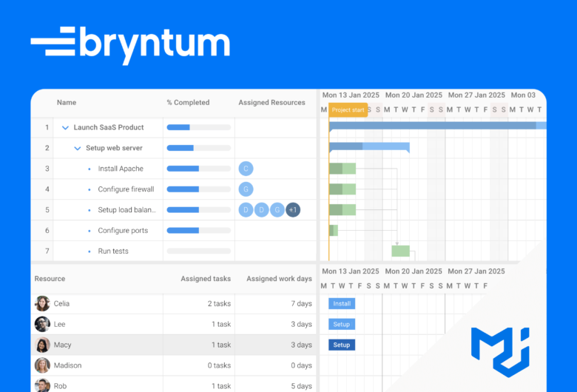Viewport: 577px width, 392px height.
Task: Click Setup web server progress bar
Action: (x=199, y=148)
